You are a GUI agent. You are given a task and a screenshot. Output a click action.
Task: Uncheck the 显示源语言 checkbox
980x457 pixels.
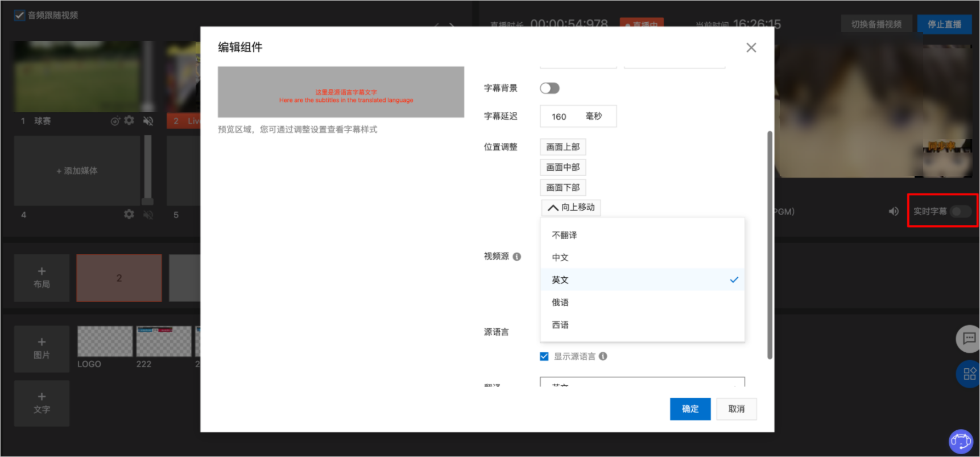[544, 356]
